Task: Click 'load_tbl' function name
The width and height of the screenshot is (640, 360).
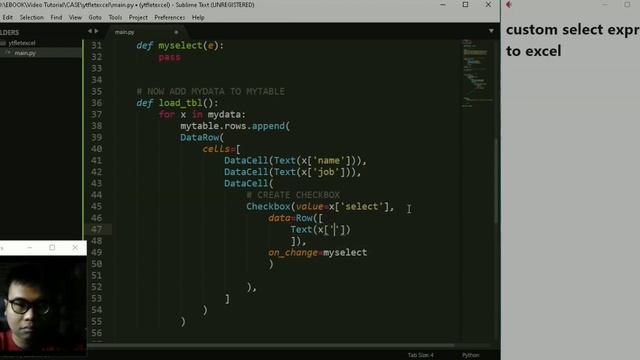Action: click(x=180, y=103)
